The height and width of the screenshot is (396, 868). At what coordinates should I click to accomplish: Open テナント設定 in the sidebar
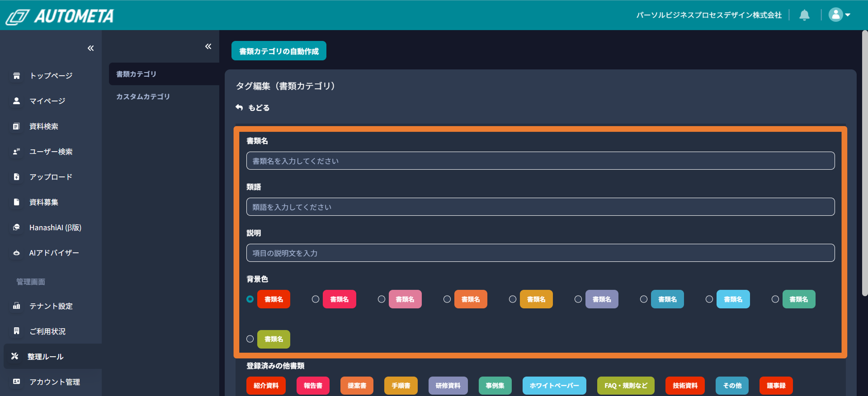point(51,306)
